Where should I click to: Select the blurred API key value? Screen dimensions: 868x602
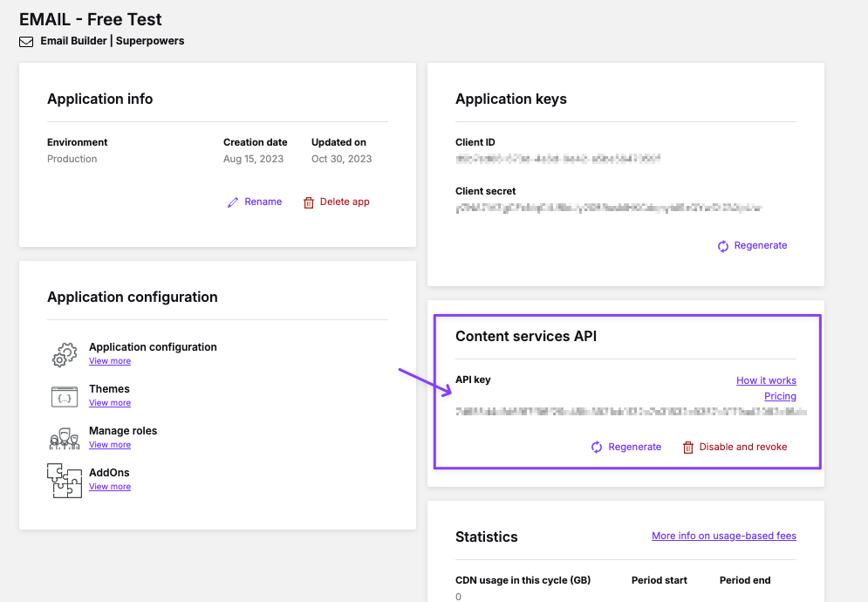pos(631,412)
